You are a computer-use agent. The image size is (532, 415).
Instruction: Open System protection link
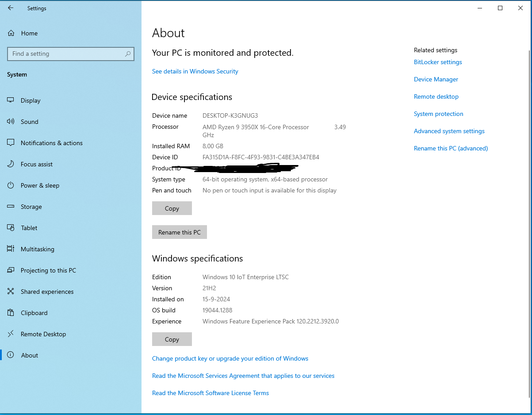pyautogui.click(x=439, y=114)
